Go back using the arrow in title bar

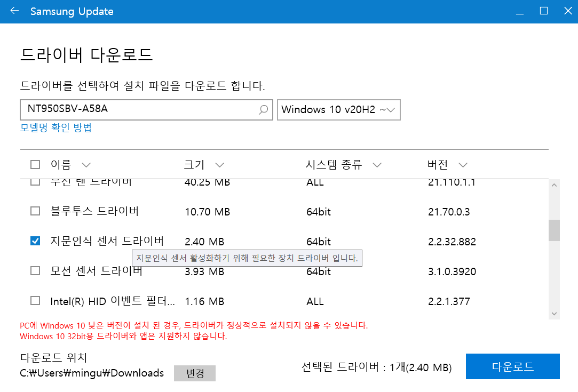(x=14, y=11)
